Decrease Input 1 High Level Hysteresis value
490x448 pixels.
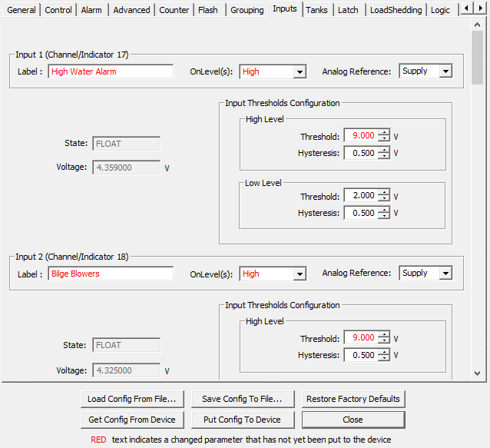pos(384,156)
